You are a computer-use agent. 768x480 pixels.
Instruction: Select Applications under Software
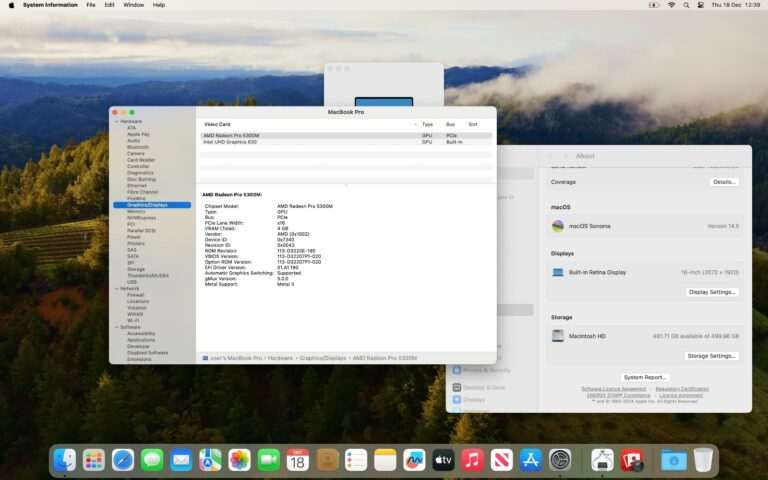click(141, 340)
